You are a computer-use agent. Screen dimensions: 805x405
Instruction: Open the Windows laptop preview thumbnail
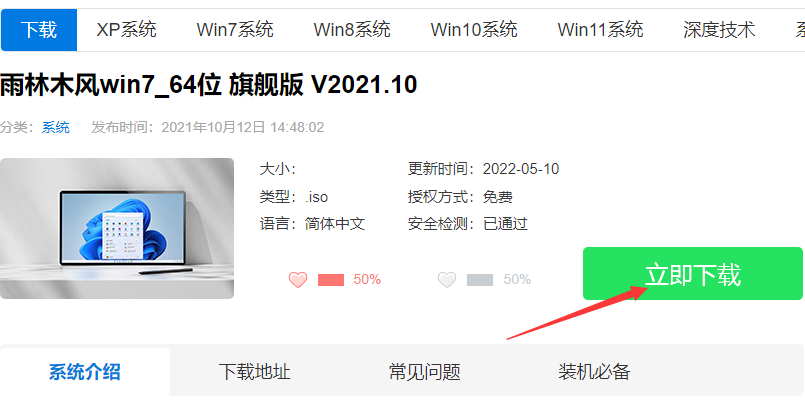coord(117,228)
